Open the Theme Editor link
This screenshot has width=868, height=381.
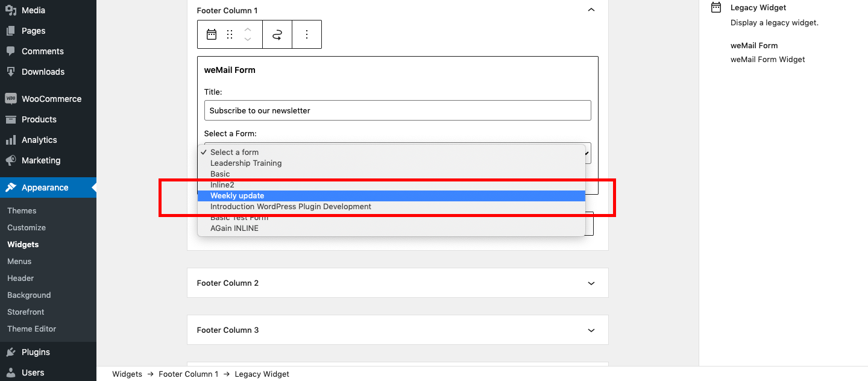pyautogui.click(x=31, y=329)
